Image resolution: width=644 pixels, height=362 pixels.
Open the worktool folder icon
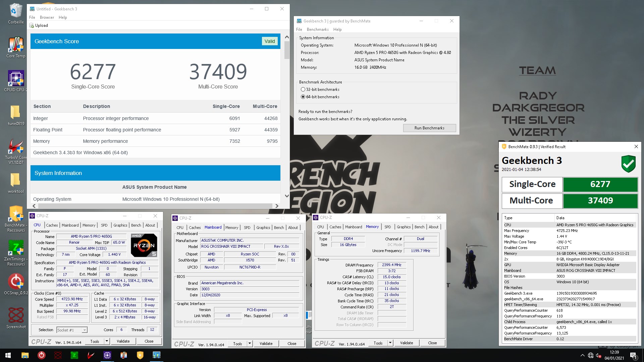[16, 183]
